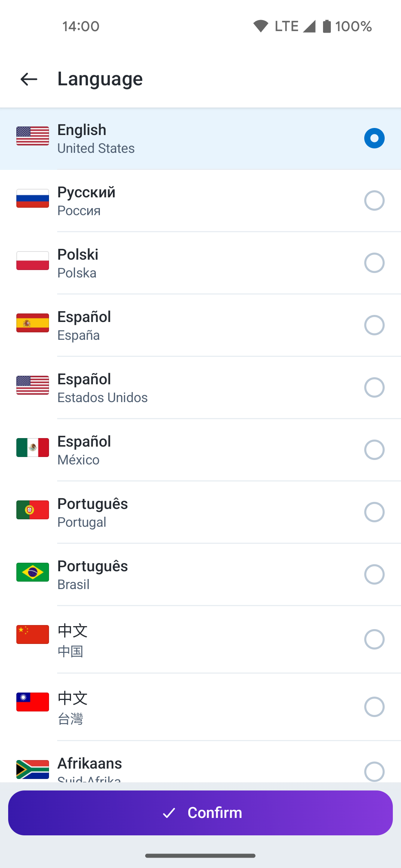Select the Polski radio button

[374, 263]
